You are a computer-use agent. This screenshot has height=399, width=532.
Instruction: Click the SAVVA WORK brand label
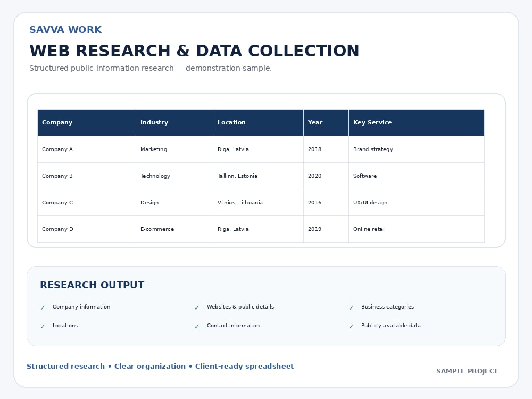[x=65, y=29]
